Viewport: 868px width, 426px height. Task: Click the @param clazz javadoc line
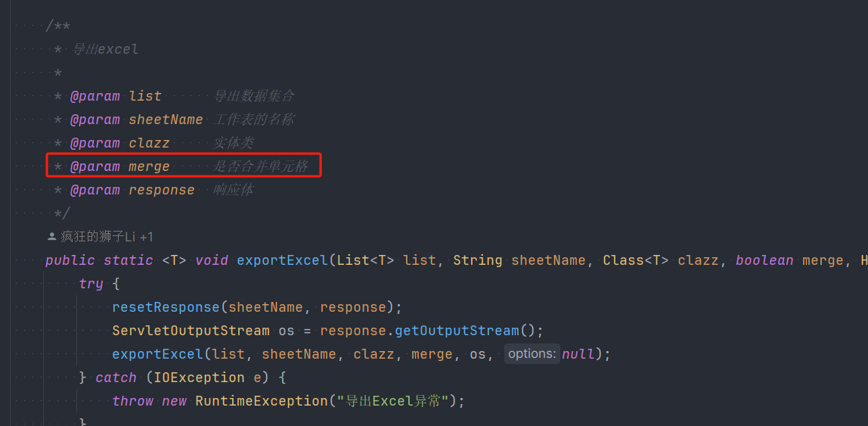pos(153,143)
